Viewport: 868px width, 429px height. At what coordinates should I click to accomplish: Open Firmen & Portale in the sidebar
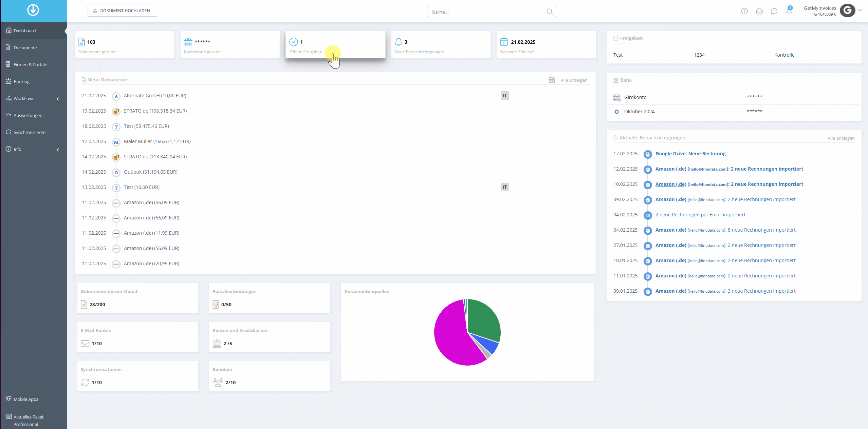(33, 64)
